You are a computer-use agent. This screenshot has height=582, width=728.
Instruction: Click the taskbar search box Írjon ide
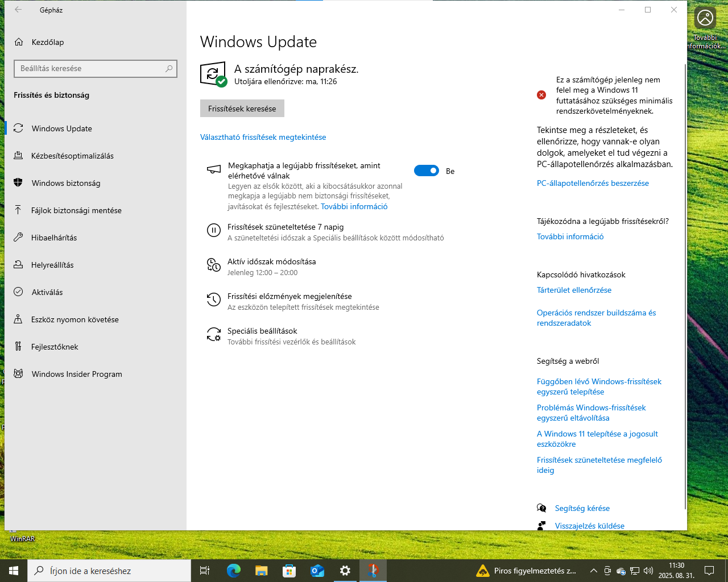point(109,571)
